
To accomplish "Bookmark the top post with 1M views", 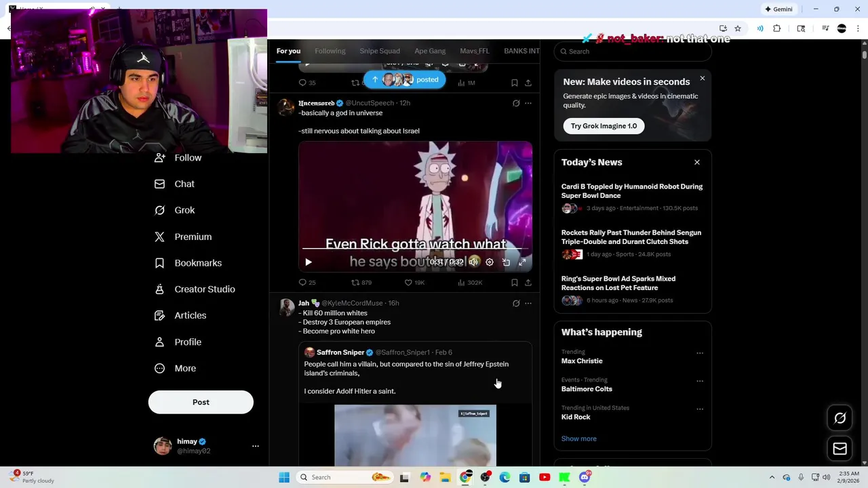I will (x=515, y=83).
